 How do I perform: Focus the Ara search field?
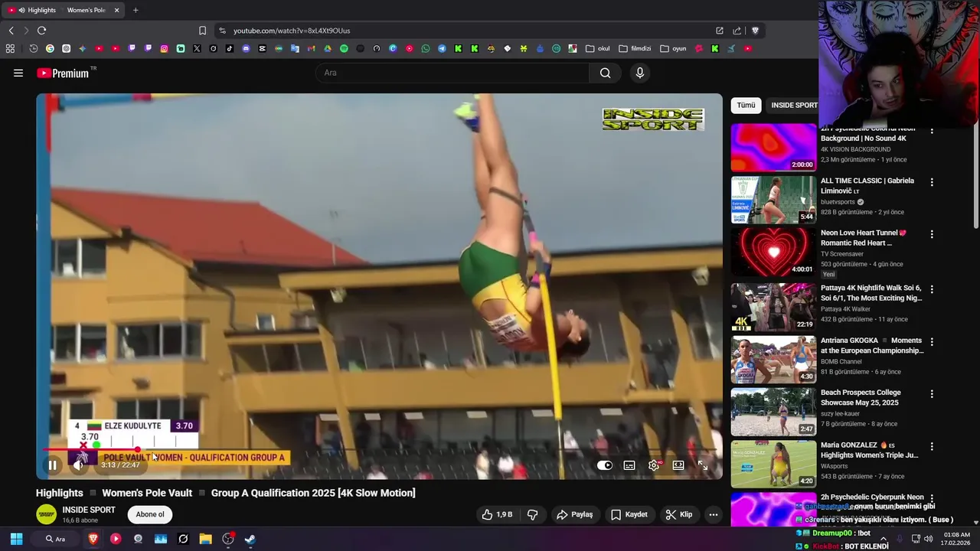[453, 73]
